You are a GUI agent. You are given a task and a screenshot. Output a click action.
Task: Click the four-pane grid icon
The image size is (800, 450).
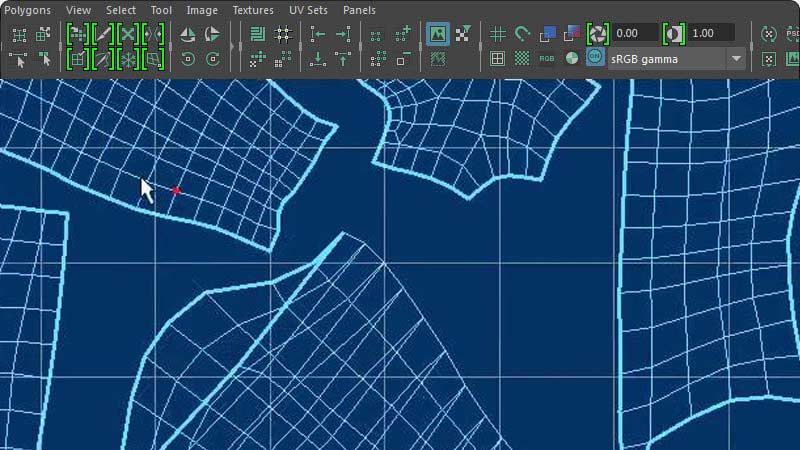[497, 59]
